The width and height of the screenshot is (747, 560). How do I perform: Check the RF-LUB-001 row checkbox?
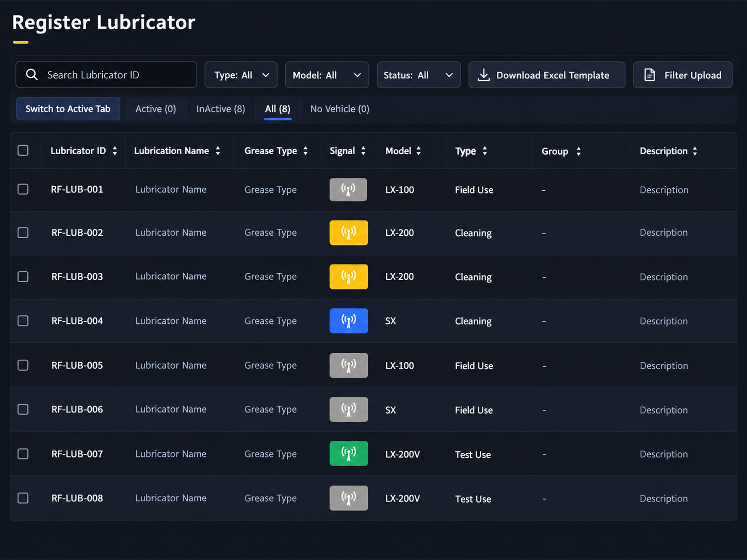coord(23,189)
